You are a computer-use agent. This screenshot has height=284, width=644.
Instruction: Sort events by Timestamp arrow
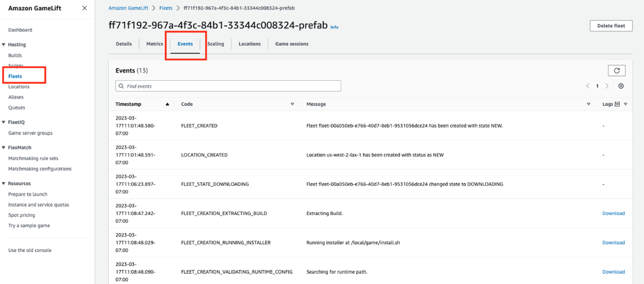(x=168, y=104)
